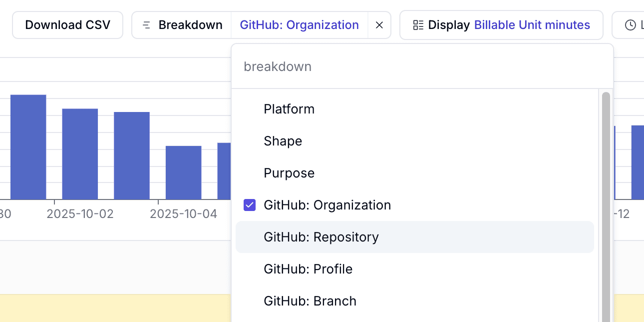Screen dimensions: 644x322
Task: Click the Billable Unit minutes link
Action: pos(532,24)
